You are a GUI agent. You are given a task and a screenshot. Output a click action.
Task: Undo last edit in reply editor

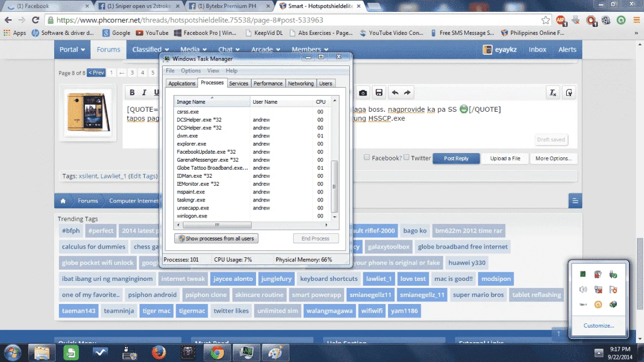pos(395,92)
